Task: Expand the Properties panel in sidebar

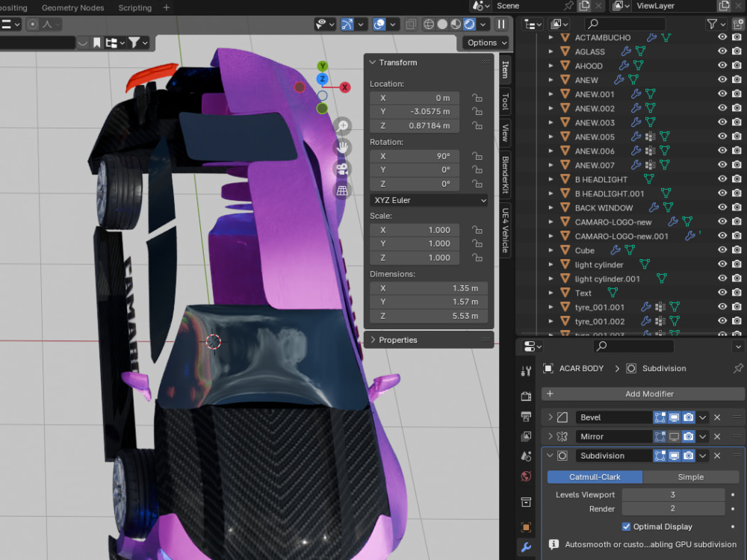Action: point(373,340)
